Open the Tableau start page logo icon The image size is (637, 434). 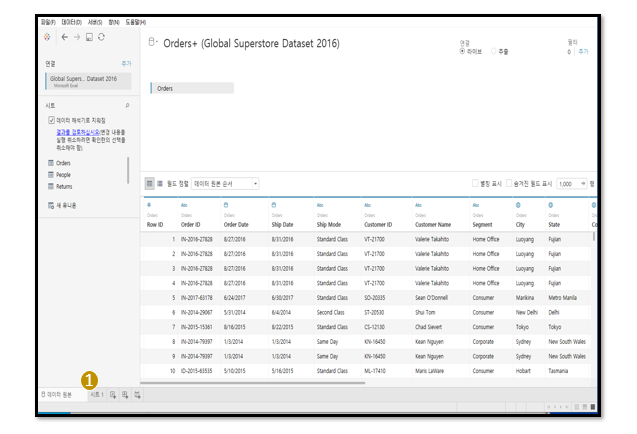[47, 37]
